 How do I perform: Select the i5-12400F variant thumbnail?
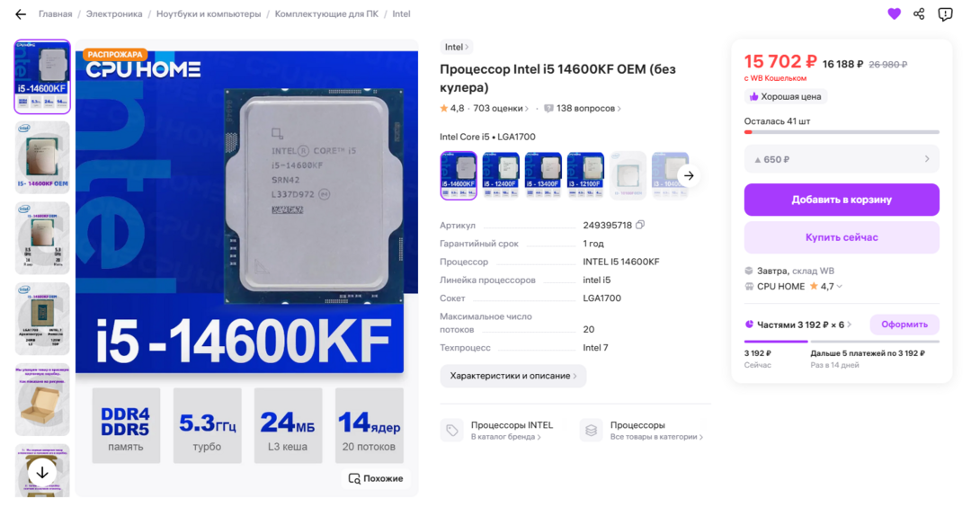pos(501,175)
